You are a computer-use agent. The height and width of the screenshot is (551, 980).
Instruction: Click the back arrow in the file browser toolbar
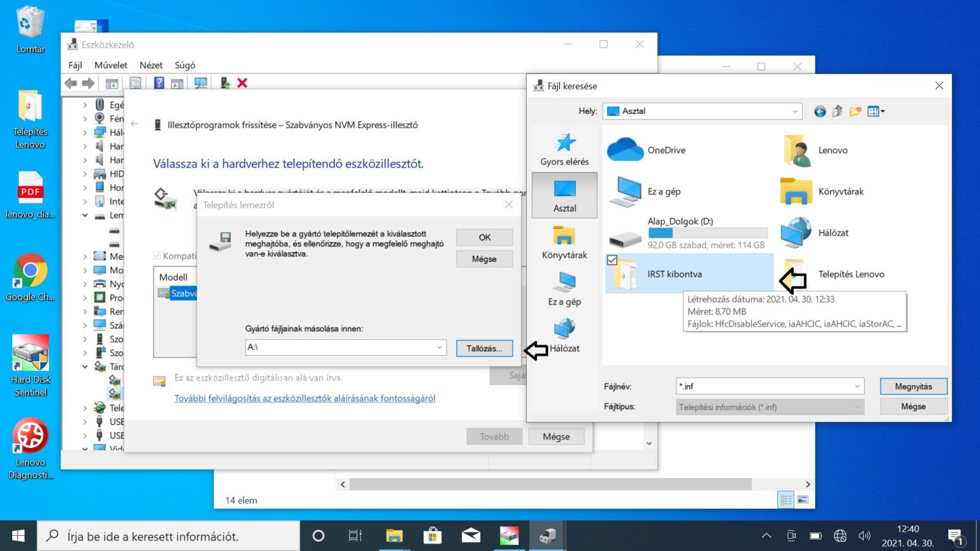coord(820,111)
